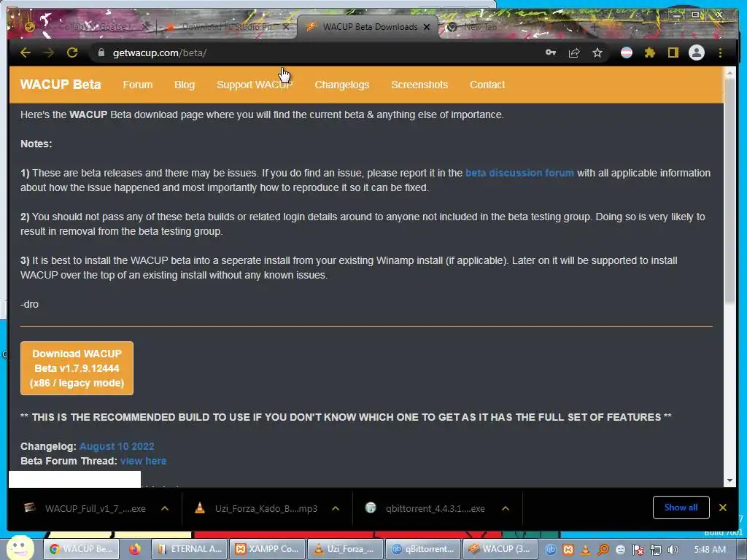The height and width of the screenshot is (560, 747).
Task: Open the volume speaker tray icon
Action: coord(673,550)
